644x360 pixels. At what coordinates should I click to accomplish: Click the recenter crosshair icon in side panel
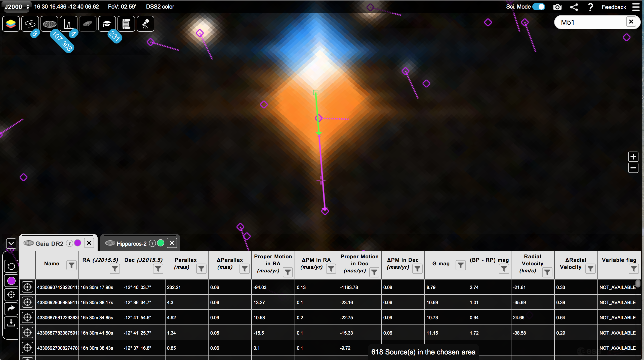pyautogui.click(x=11, y=294)
